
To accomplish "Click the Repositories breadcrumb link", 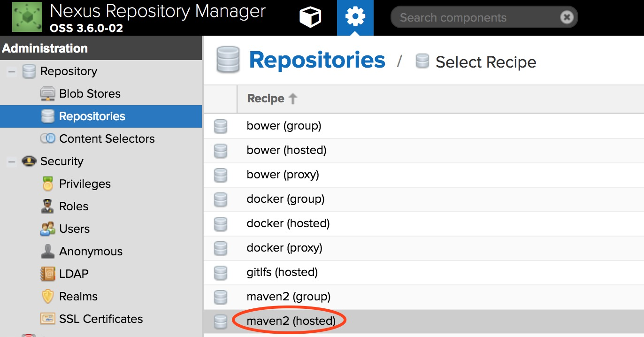I will coord(317,60).
